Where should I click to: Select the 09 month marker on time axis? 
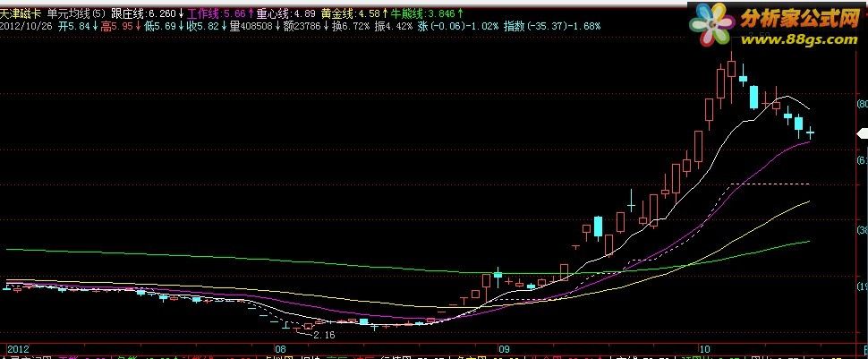coord(503,349)
